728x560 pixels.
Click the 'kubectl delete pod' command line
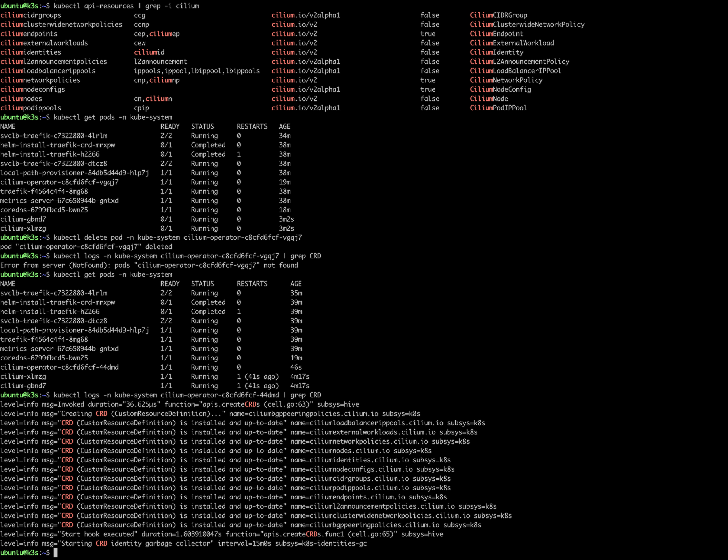[x=178, y=237]
